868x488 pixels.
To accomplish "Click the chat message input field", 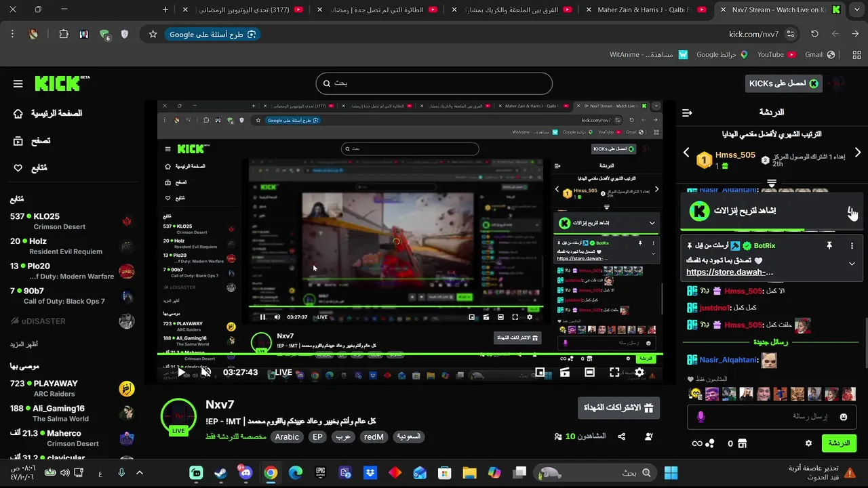I will pos(771,417).
